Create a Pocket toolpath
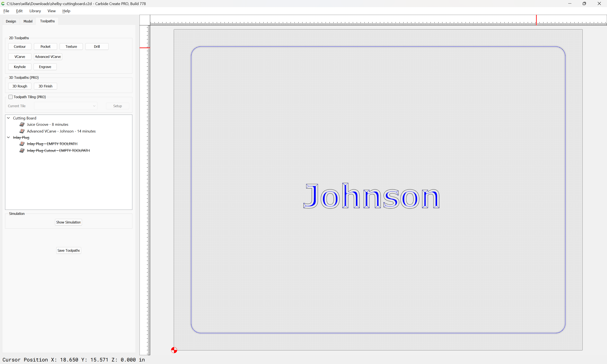Viewport: 607px width, 364px height. point(45,47)
